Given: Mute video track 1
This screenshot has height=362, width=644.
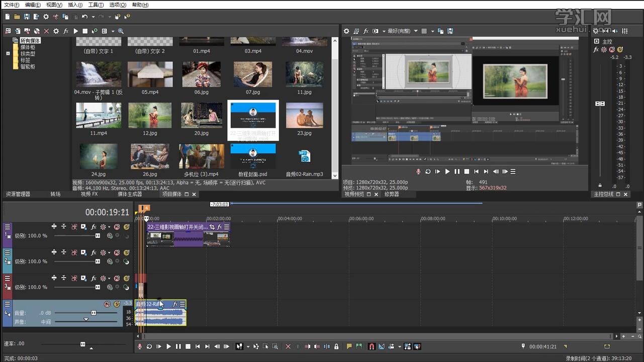Looking at the screenshot, I should (x=117, y=227).
